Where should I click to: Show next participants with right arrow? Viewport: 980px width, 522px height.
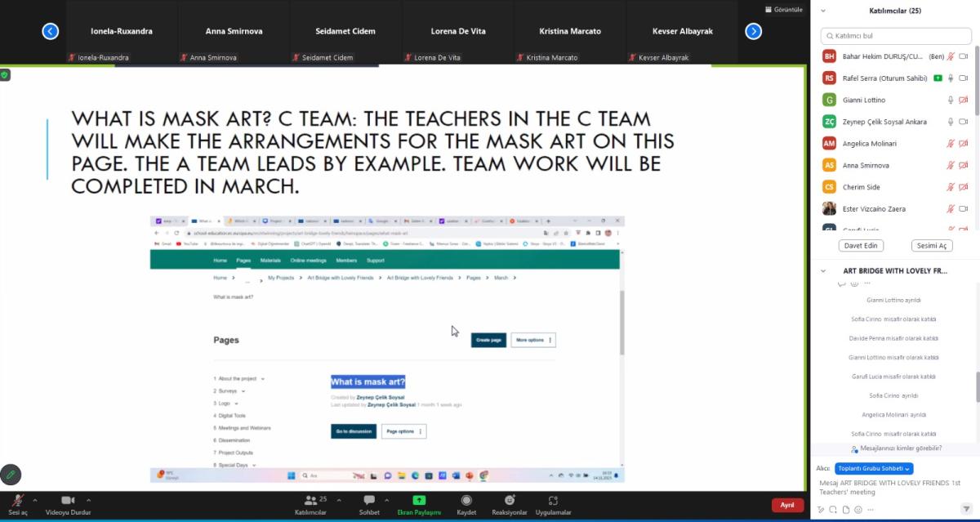(x=753, y=31)
